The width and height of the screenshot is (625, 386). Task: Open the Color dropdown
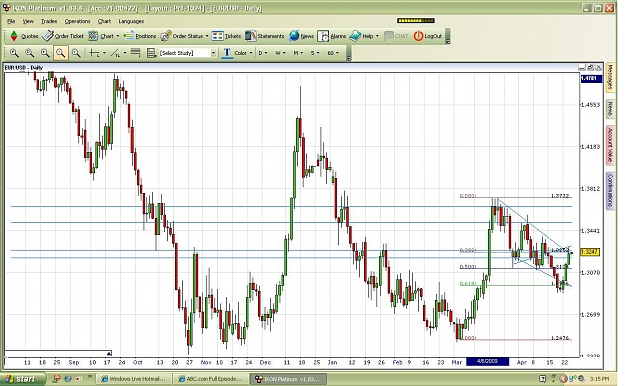tap(243, 53)
